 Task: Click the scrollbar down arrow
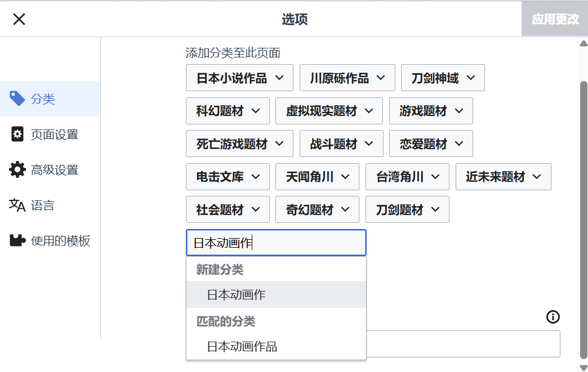point(583,367)
